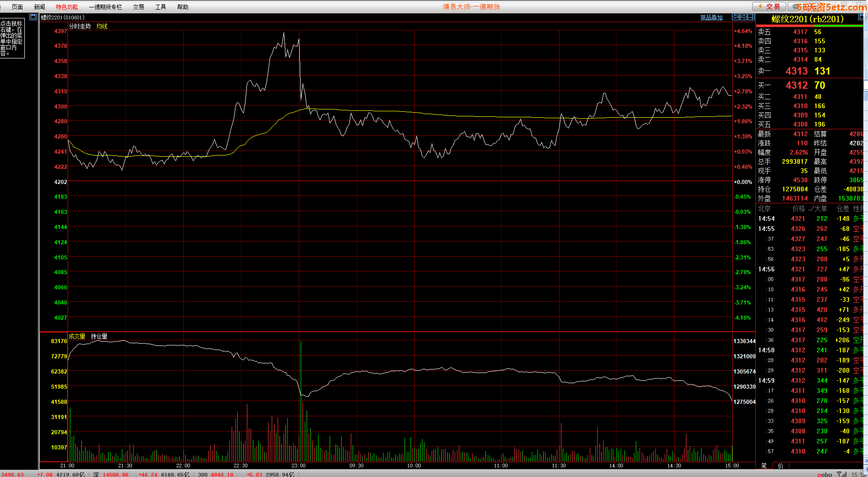Open the 一德期货专栏 menu
The image size is (868, 477).
click(x=105, y=7)
